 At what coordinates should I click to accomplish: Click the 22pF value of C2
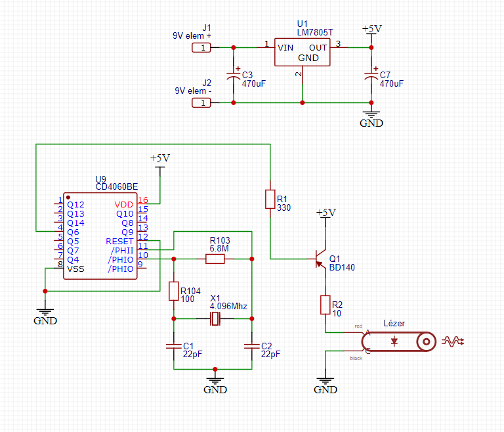coord(270,355)
